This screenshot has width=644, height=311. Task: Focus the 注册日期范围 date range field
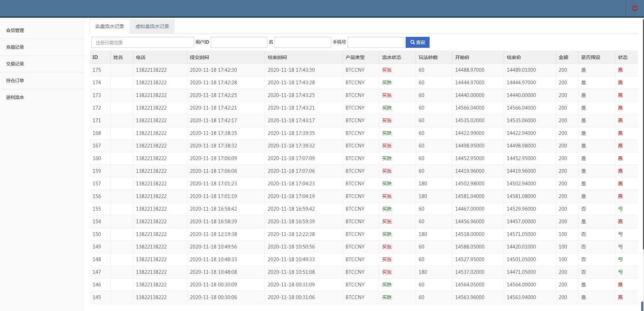click(142, 42)
